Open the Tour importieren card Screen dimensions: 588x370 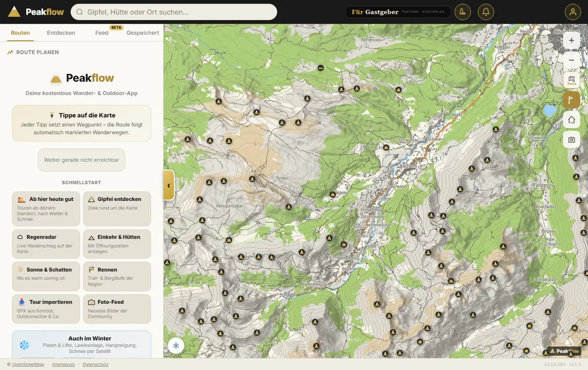(x=46, y=309)
